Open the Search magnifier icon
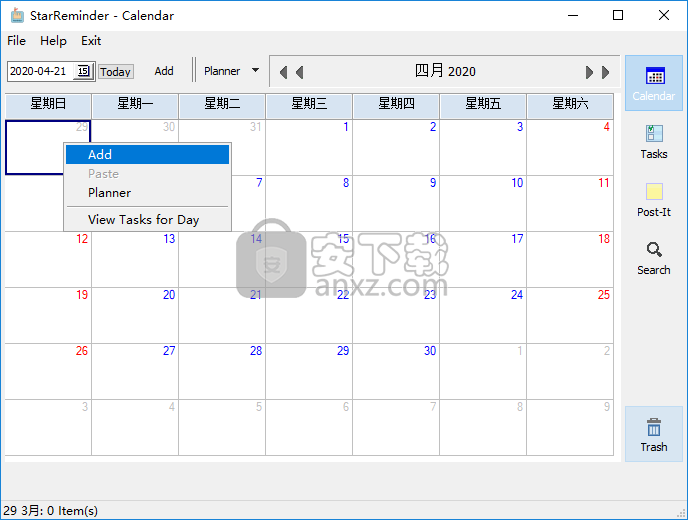 pos(654,249)
